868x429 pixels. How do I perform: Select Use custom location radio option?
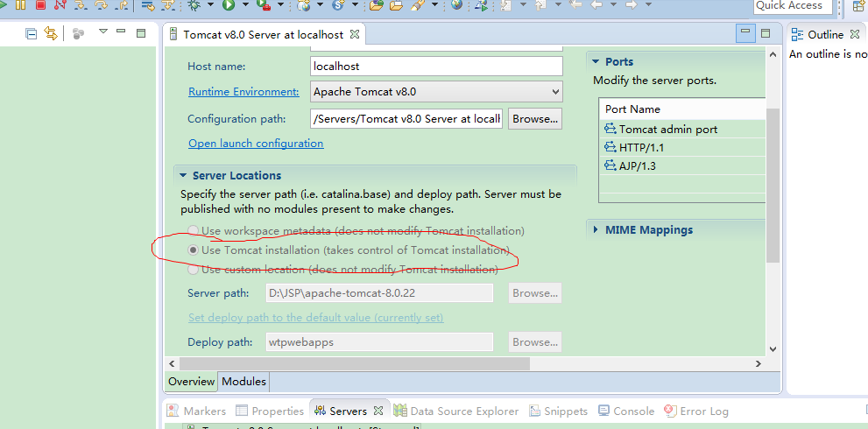coord(193,270)
